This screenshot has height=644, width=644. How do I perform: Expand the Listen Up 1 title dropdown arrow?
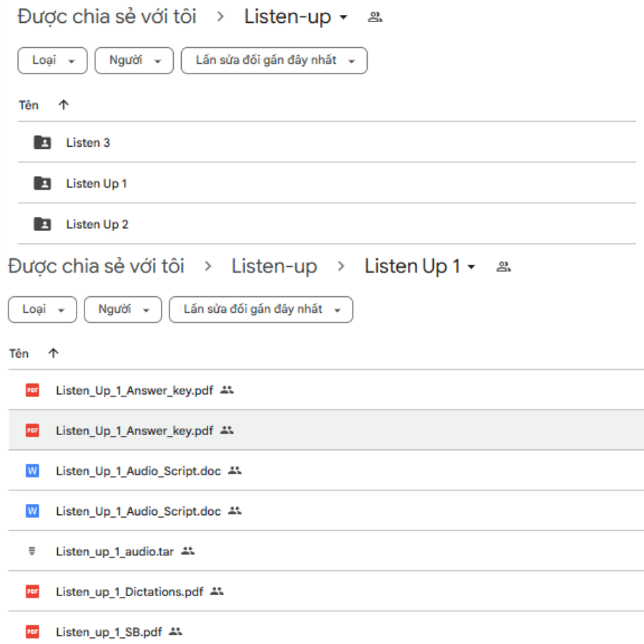[x=472, y=267]
